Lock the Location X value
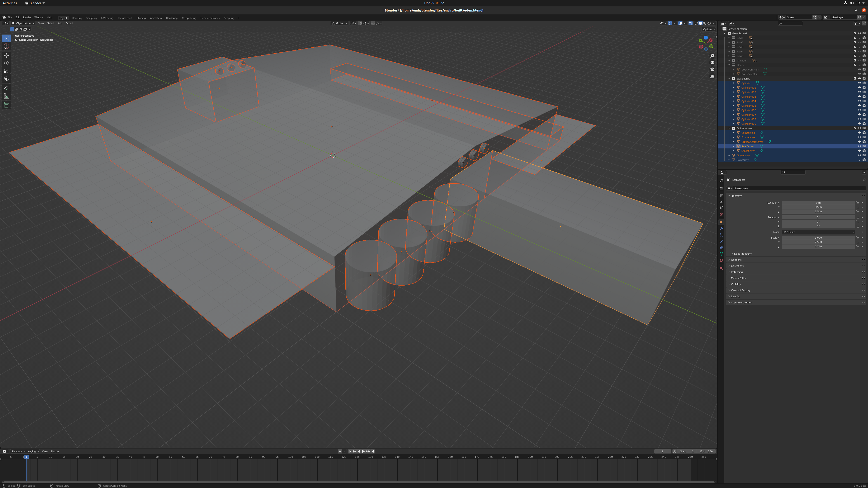The width and height of the screenshot is (868, 488). [858, 203]
